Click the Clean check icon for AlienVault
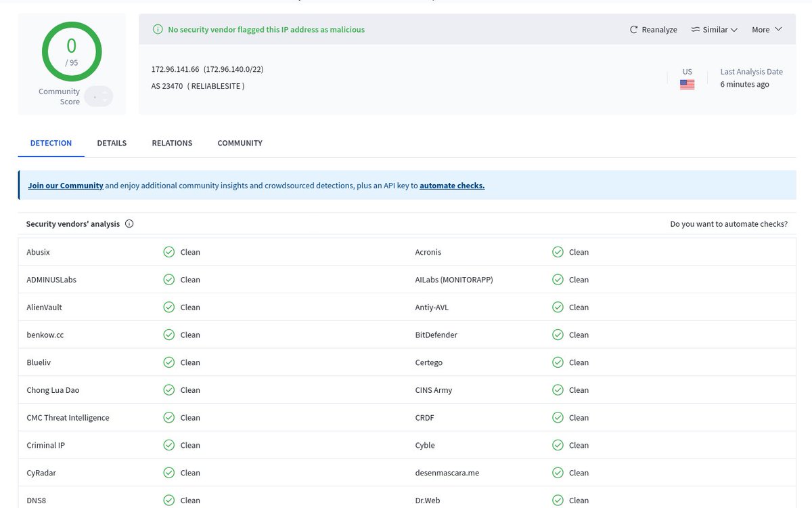This screenshot has height=508, width=812. click(x=169, y=308)
